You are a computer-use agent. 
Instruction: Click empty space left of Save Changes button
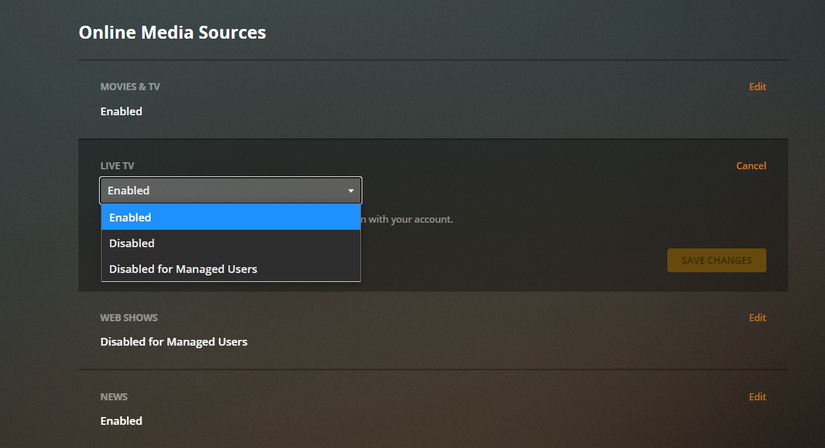tap(520, 261)
